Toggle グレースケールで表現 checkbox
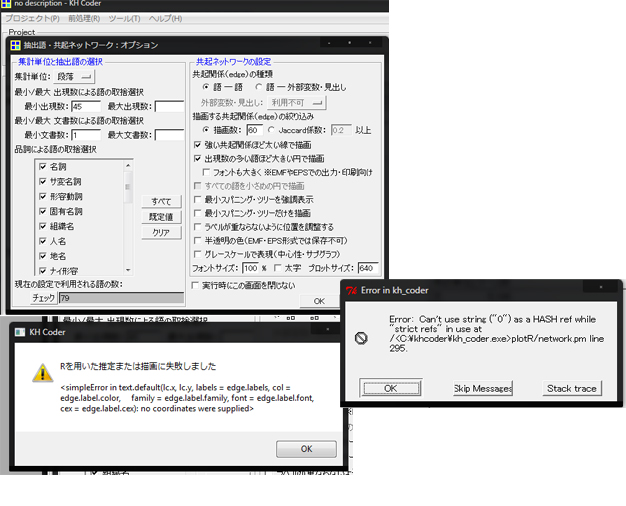Screen dimensions: 626x506 (197, 254)
